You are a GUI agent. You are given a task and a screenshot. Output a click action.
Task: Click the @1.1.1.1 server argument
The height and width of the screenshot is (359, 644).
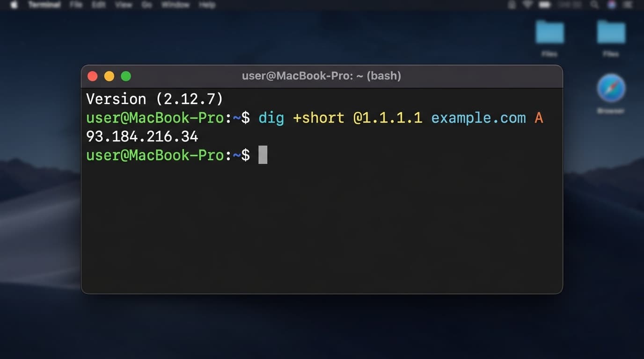click(388, 118)
